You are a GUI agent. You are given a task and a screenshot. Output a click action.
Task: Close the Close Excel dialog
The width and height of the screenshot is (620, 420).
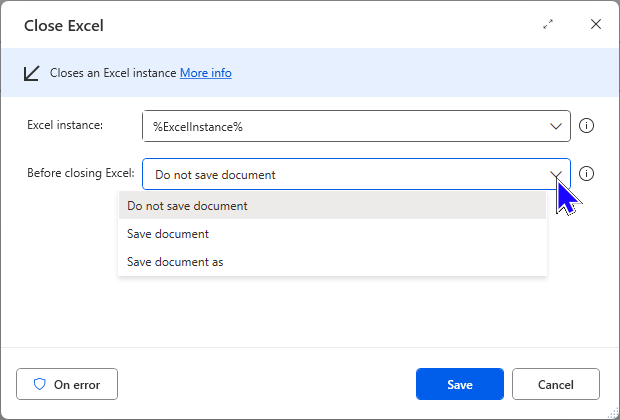pyautogui.click(x=595, y=25)
